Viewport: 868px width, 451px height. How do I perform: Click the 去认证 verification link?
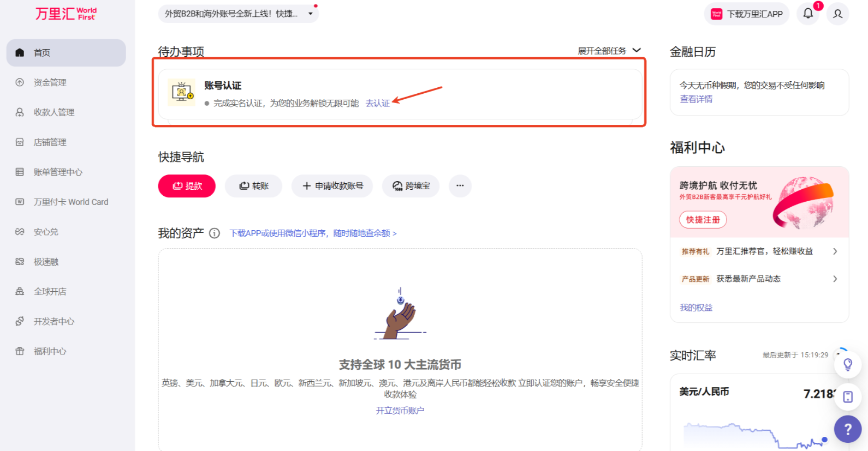pyautogui.click(x=377, y=103)
